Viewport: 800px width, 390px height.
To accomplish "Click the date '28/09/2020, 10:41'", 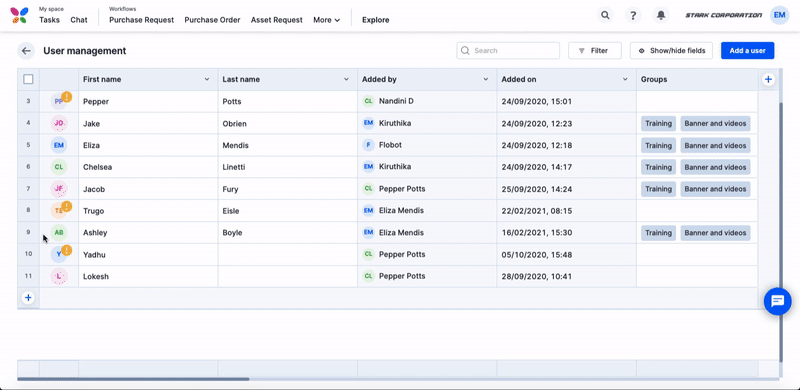I will click(537, 276).
